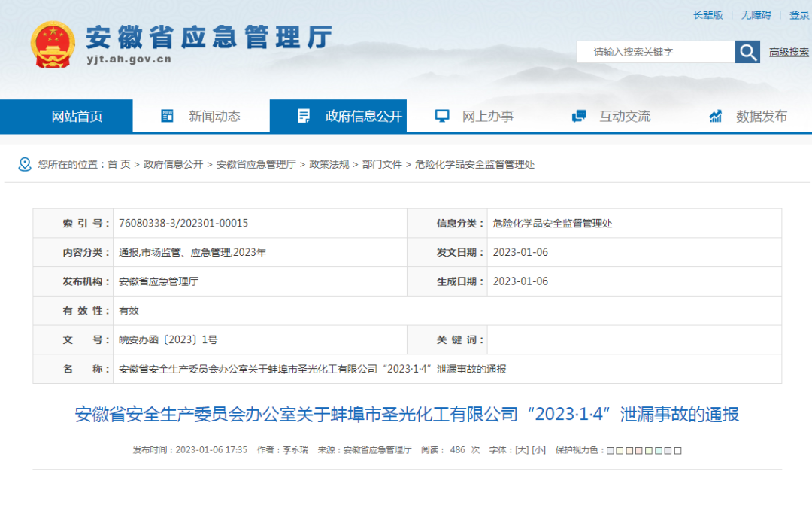Click the 2023-01-06 value beside 生成日期
The height and width of the screenshot is (511, 812).
pyautogui.click(x=520, y=281)
